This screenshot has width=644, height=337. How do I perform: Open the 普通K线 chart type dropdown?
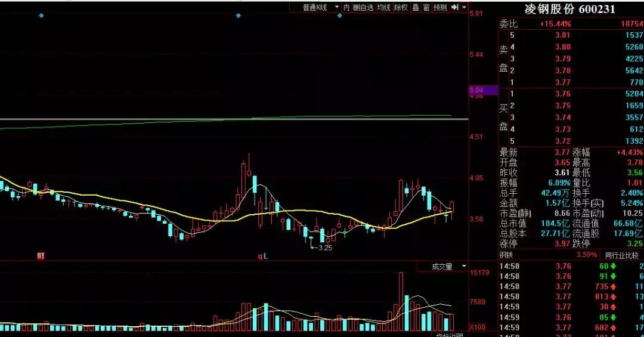click(x=321, y=7)
